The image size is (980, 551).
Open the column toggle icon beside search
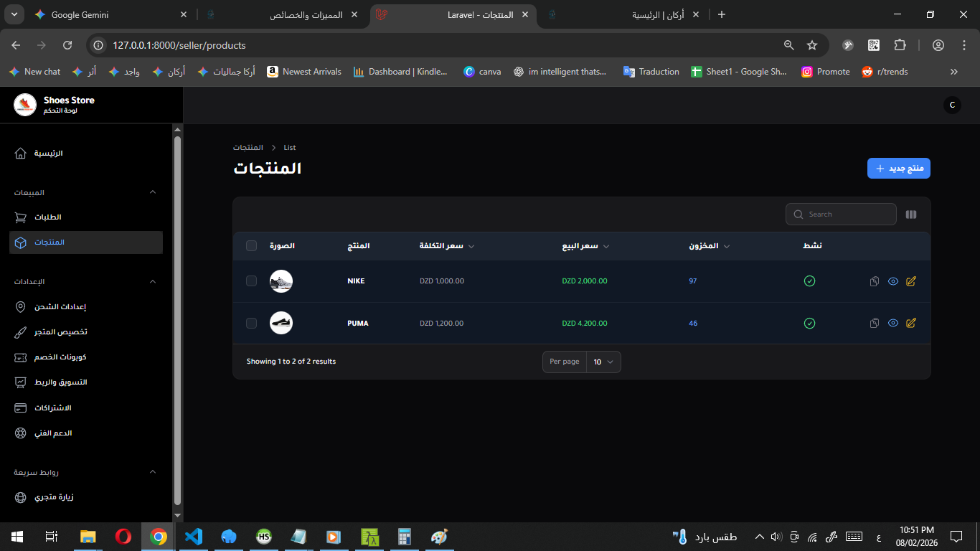tap(911, 215)
